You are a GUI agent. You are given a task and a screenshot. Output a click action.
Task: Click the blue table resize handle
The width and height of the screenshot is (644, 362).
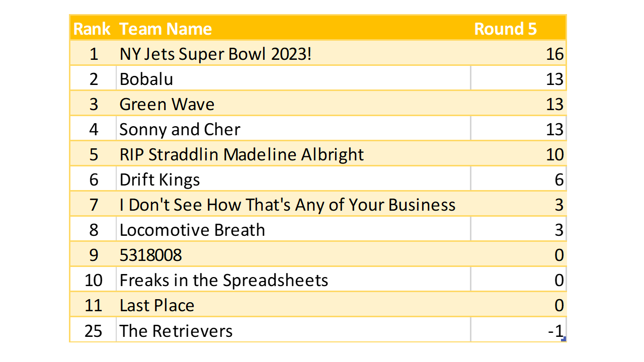tap(563, 339)
